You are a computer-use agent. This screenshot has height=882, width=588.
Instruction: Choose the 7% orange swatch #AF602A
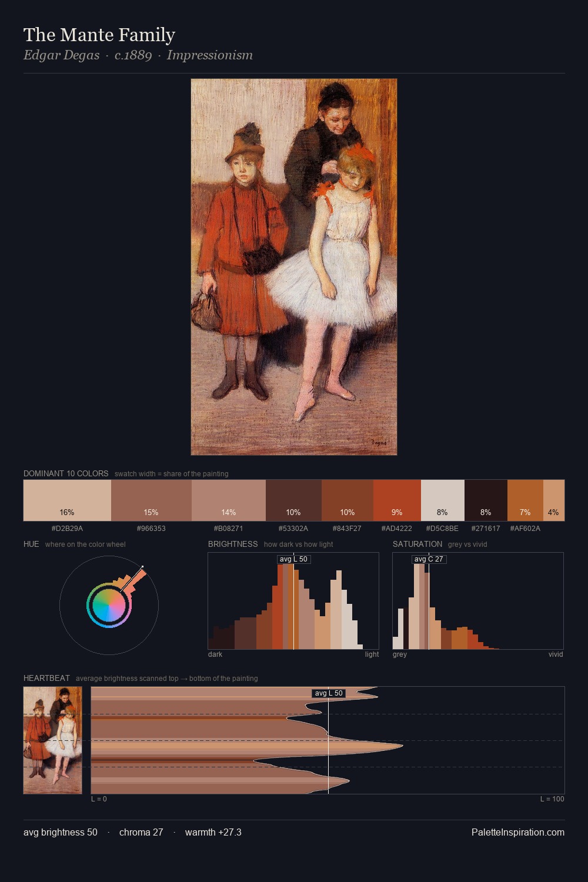pyautogui.click(x=525, y=500)
